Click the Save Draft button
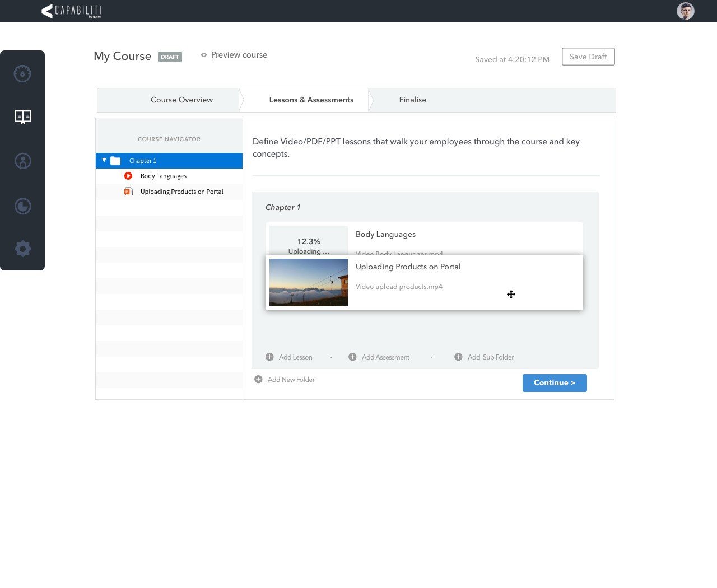Image resolution: width=717 pixels, height=588 pixels. pyautogui.click(x=588, y=57)
